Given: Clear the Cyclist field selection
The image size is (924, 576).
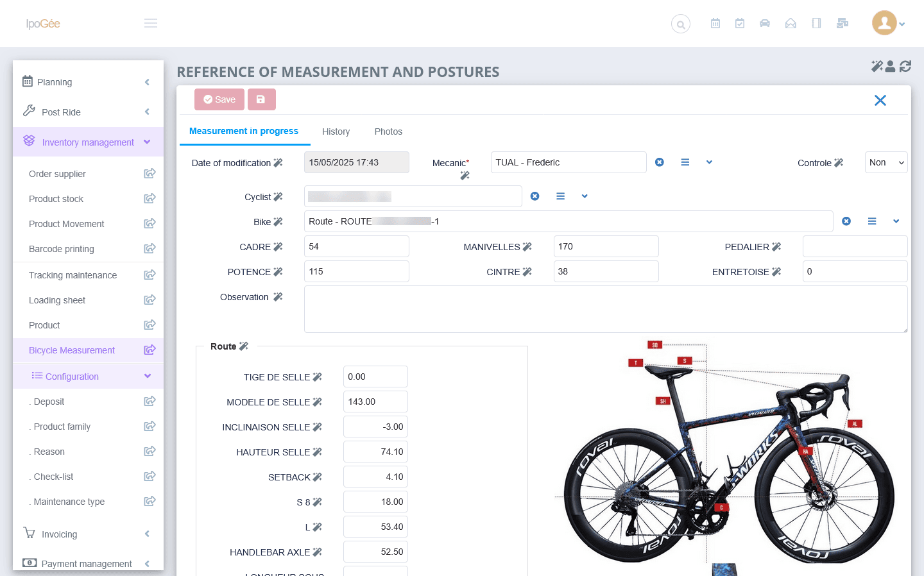Looking at the screenshot, I should [x=535, y=196].
